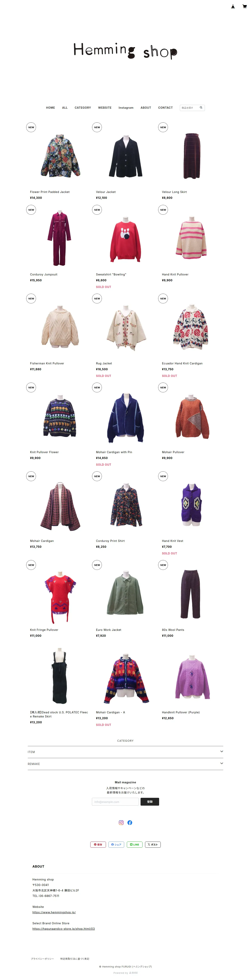Viewport: 251px width, 980px height.
Task: Open the Facebook round icon
Action: (x=130, y=822)
